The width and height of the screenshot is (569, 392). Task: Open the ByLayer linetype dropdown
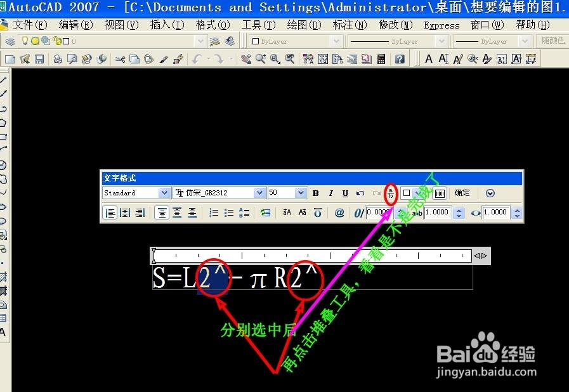pos(441,41)
